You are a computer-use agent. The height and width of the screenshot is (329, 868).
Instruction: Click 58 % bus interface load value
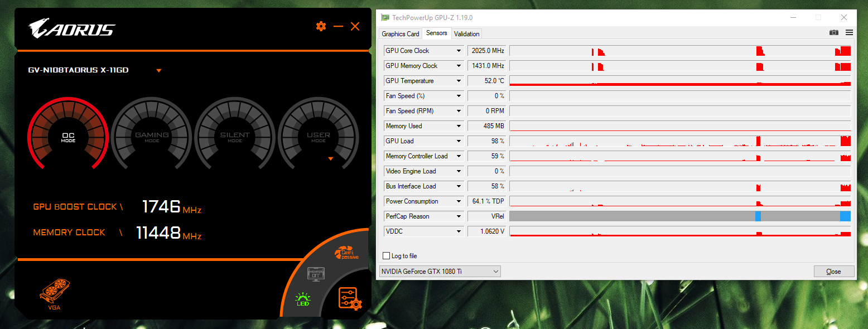487,186
